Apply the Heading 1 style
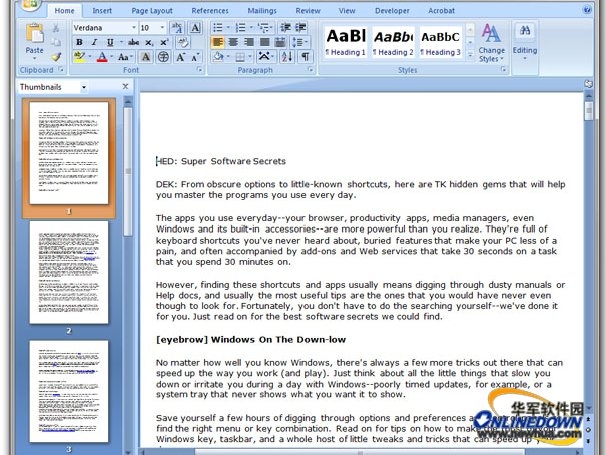The width and height of the screenshot is (606, 455). (x=346, y=42)
